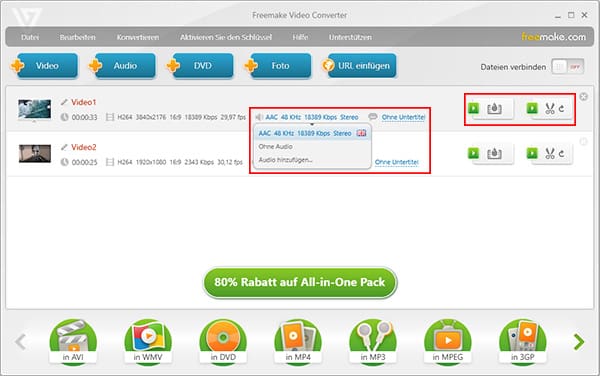This screenshot has height=376, width=600.
Task: Play Video1 in editor with second green button
Action: click(532, 108)
